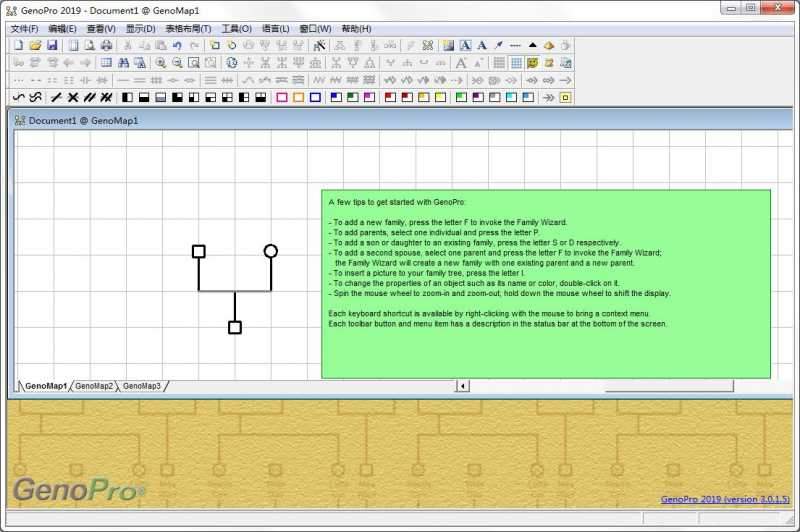Click the Print icon in the toolbar
The height and width of the screenshot is (532, 800).
pos(106,45)
